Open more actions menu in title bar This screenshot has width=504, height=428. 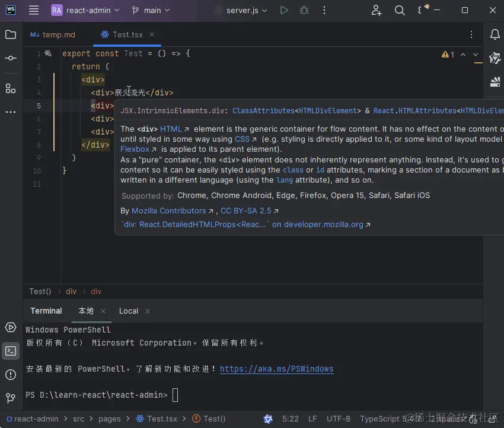click(324, 10)
